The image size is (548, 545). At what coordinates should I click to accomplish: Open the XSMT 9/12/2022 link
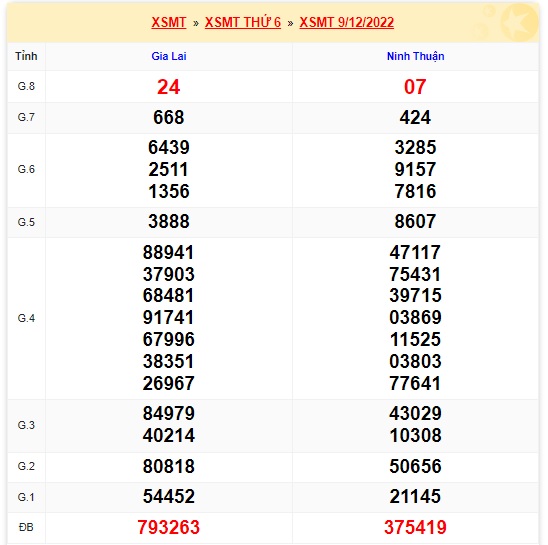pos(347,22)
